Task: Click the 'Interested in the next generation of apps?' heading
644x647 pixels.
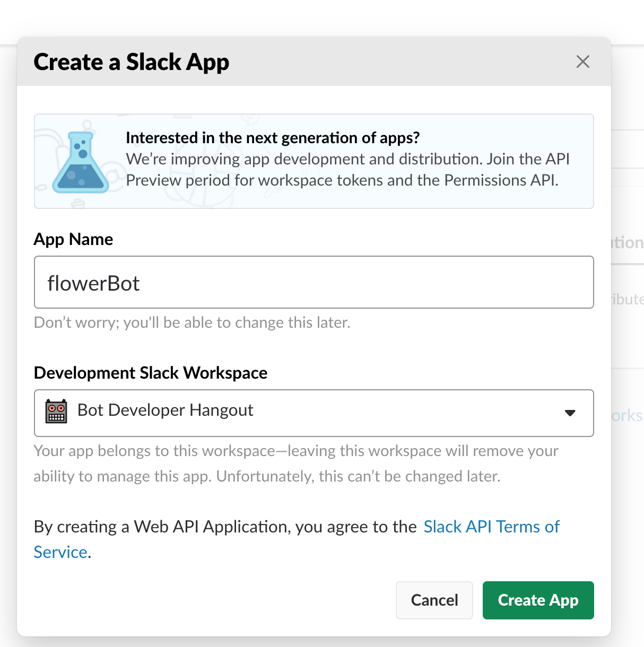Action: coord(273,138)
